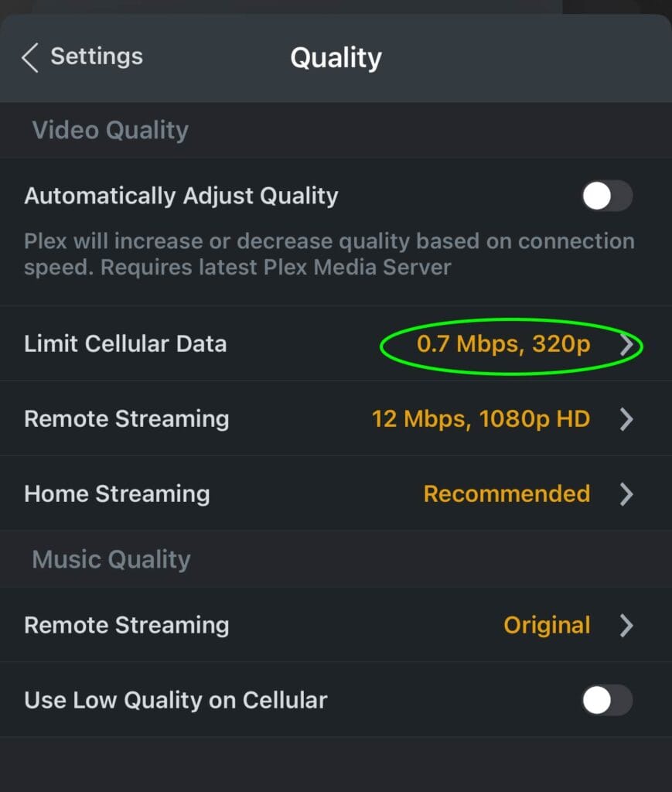
Task: Tap the Plex connection speed description text
Action: [329, 254]
